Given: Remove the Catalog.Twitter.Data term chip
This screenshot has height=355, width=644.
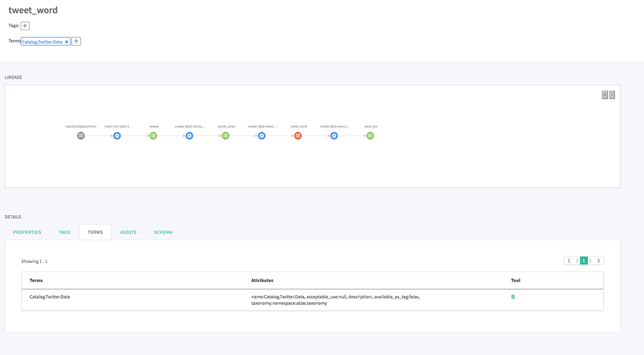Looking at the screenshot, I should tap(66, 42).
